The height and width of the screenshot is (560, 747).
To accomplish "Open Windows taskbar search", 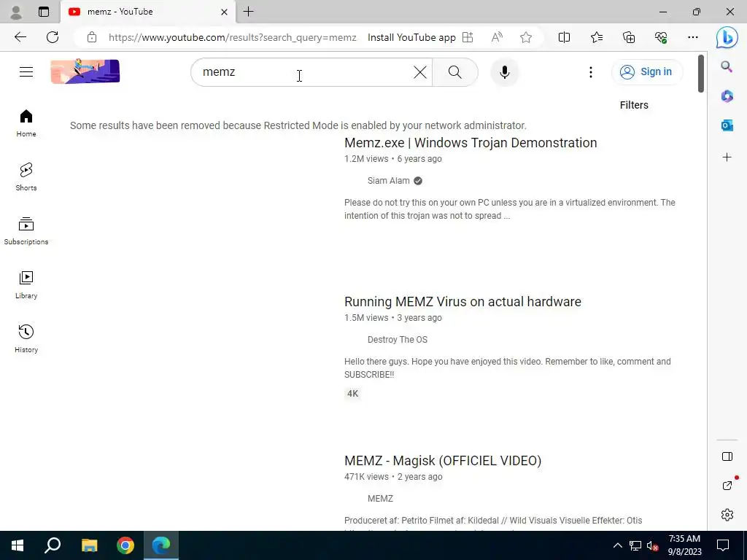I will coord(53,545).
